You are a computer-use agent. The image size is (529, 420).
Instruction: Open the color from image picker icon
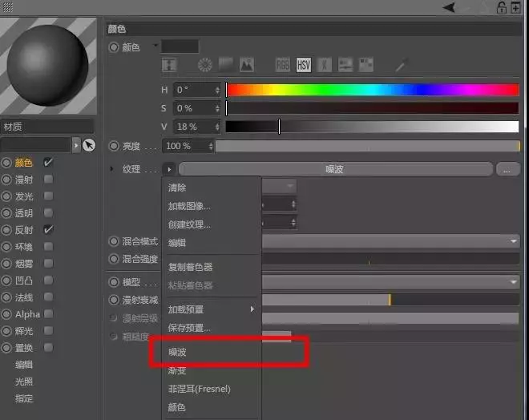[x=246, y=65]
